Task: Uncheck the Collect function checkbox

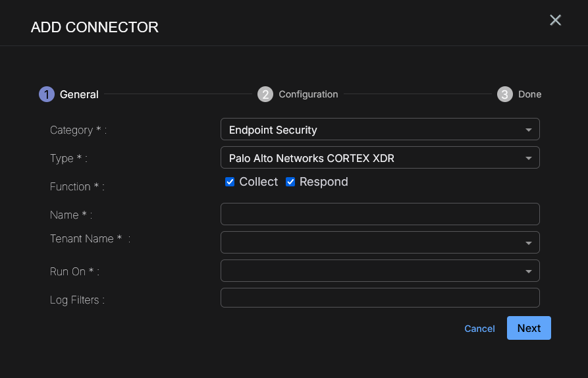Action: pyautogui.click(x=230, y=182)
